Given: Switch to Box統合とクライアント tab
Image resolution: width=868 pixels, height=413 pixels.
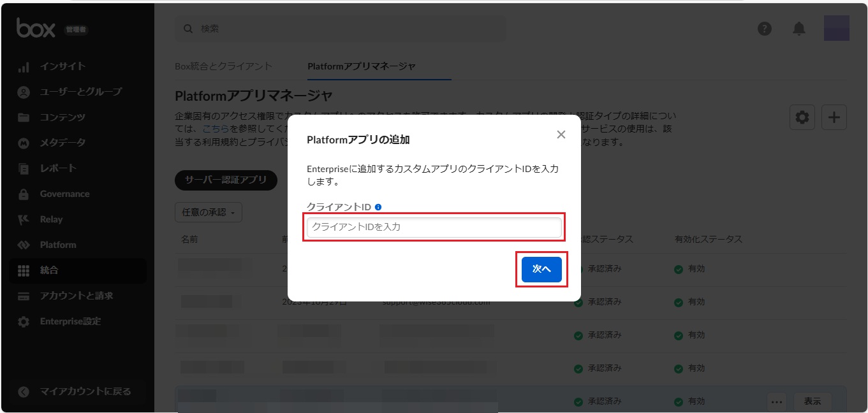Looking at the screenshot, I should pos(223,66).
